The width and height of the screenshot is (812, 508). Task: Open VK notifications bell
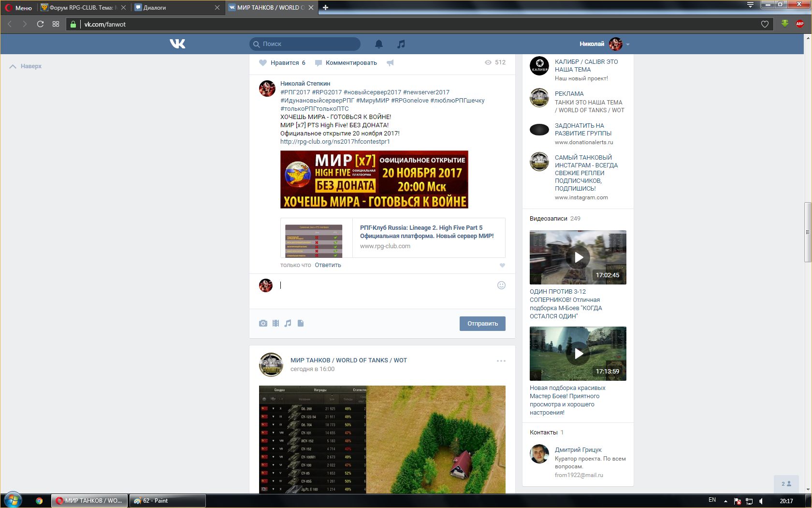tap(379, 44)
